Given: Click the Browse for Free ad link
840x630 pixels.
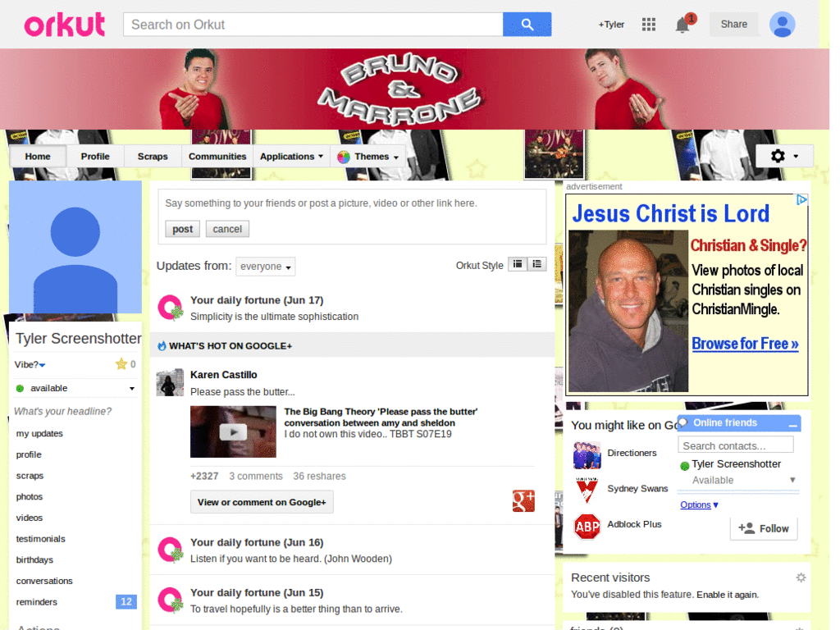Looking at the screenshot, I should point(745,344).
